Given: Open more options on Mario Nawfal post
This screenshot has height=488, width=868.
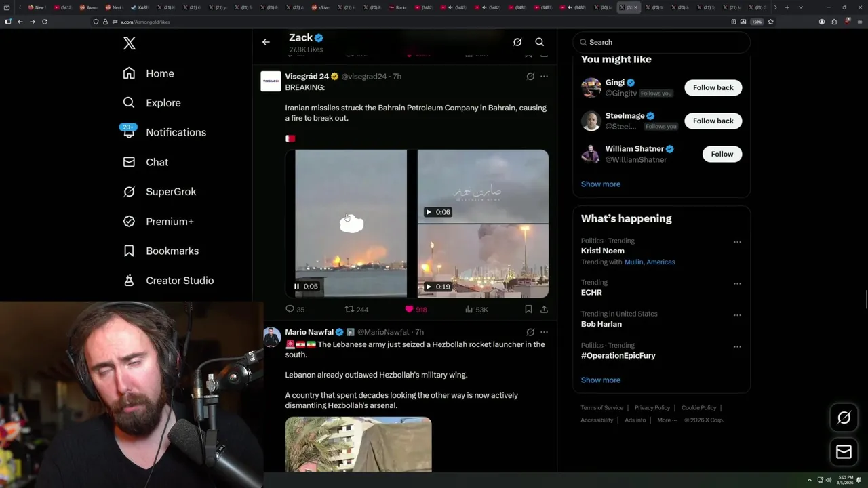Looking at the screenshot, I should point(544,332).
